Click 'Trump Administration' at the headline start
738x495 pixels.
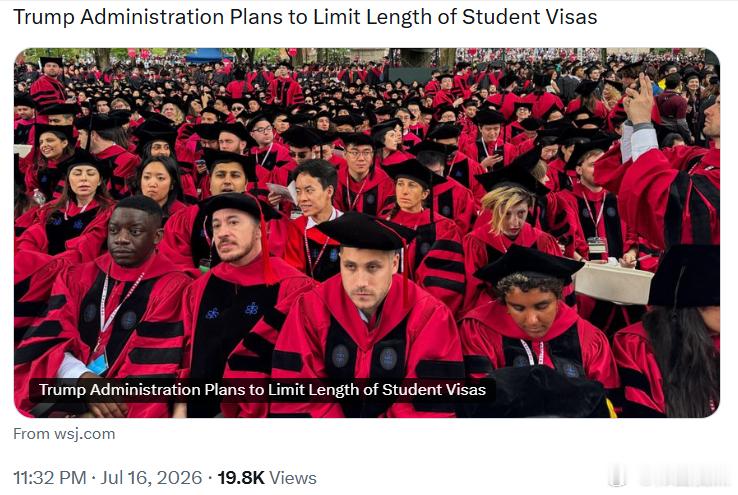(119, 17)
